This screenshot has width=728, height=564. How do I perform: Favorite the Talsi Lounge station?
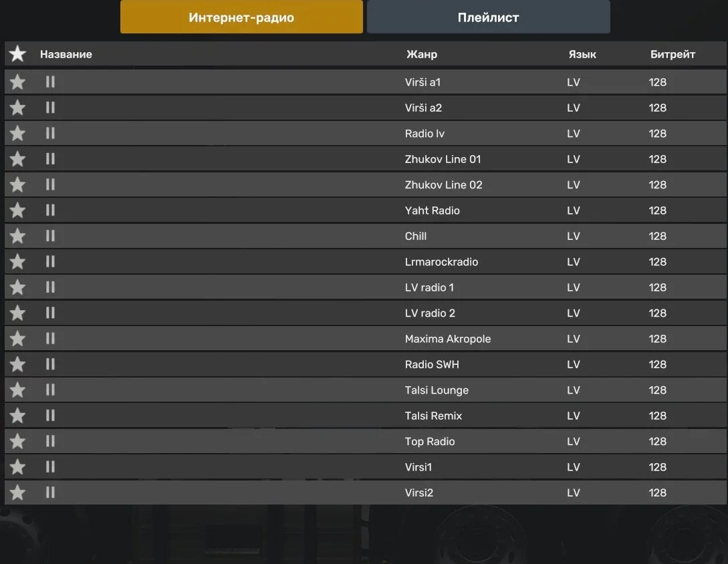click(17, 390)
